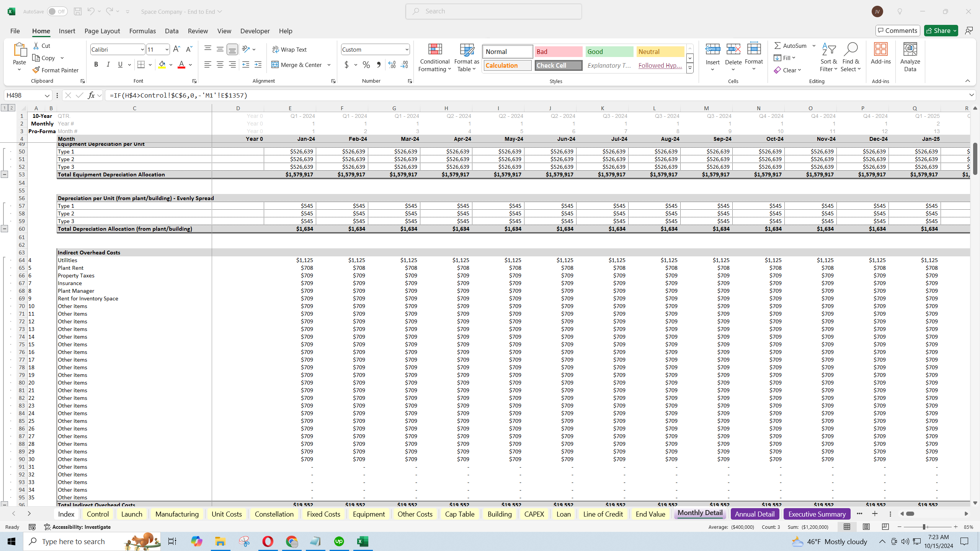Viewport: 980px width, 551px height.
Task: Toggle Wrap Text
Action: tap(289, 49)
